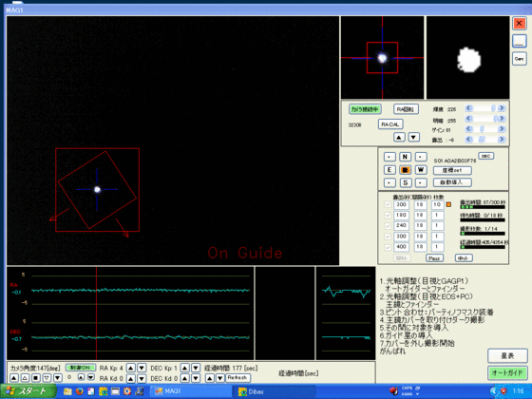
Task: Click the E direction button
Action: [x=389, y=170]
